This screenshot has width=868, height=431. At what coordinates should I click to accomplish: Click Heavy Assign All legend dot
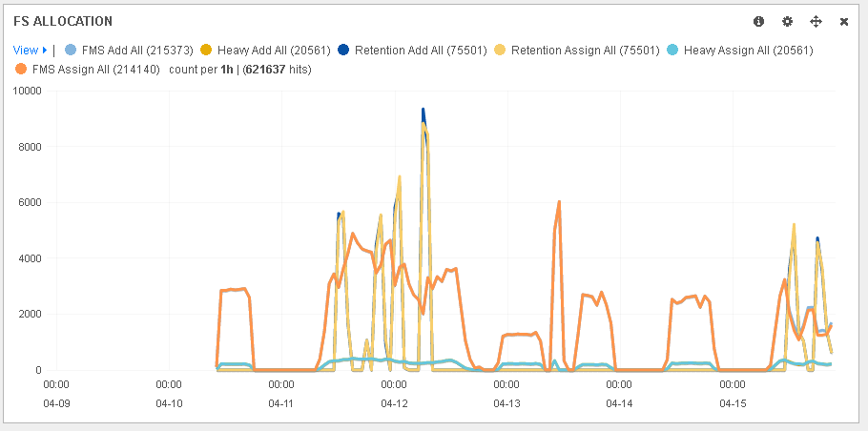[x=672, y=50]
